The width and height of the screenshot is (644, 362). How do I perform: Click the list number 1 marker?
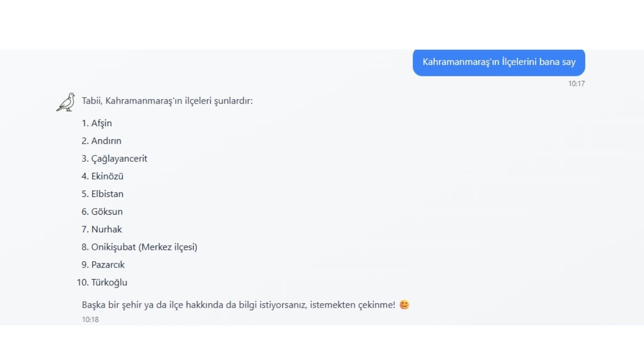tap(85, 123)
